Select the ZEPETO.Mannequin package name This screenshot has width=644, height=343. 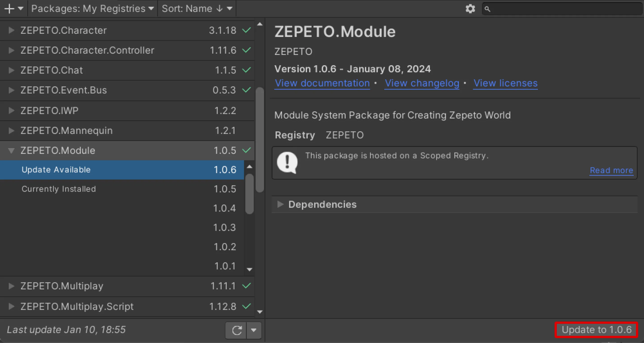(66, 131)
